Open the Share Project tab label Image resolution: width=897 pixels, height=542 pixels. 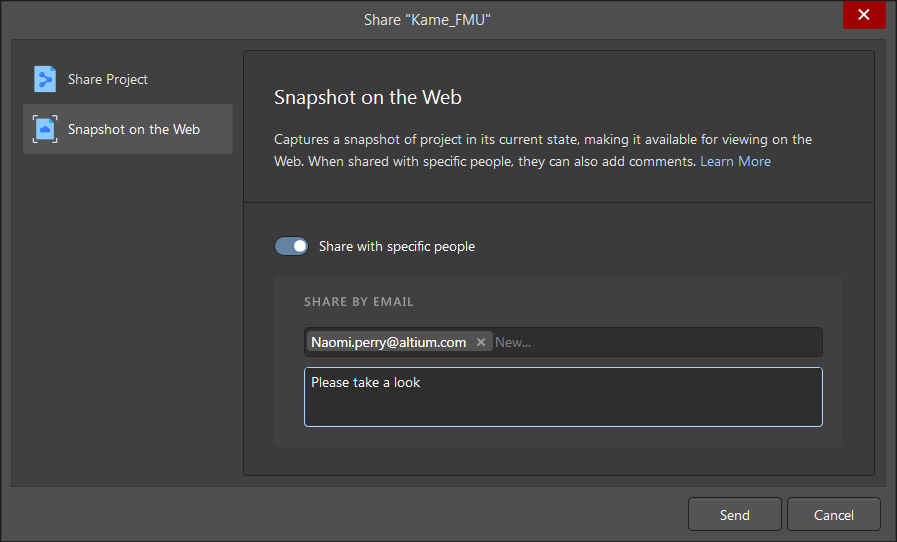click(108, 79)
